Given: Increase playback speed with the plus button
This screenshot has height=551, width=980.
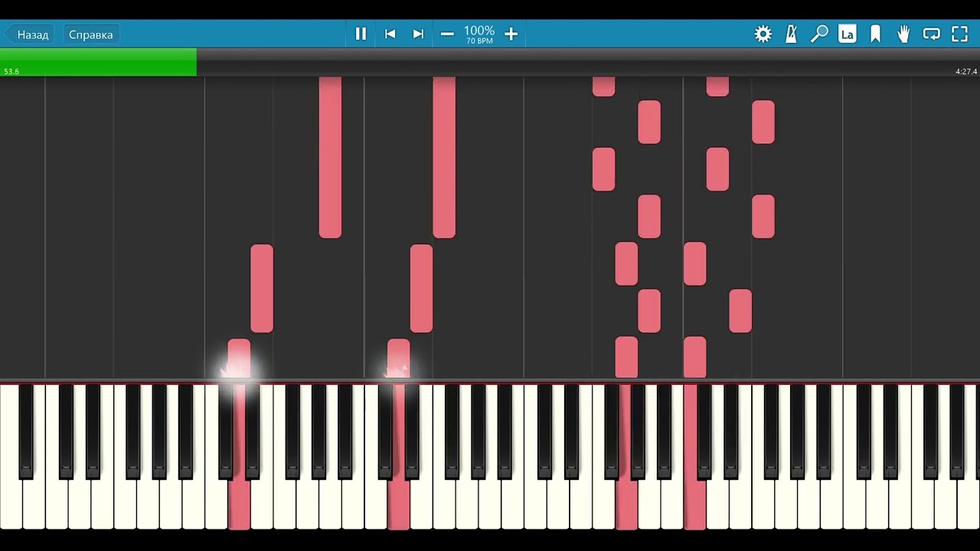Looking at the screenshot, I should point(511,34).
